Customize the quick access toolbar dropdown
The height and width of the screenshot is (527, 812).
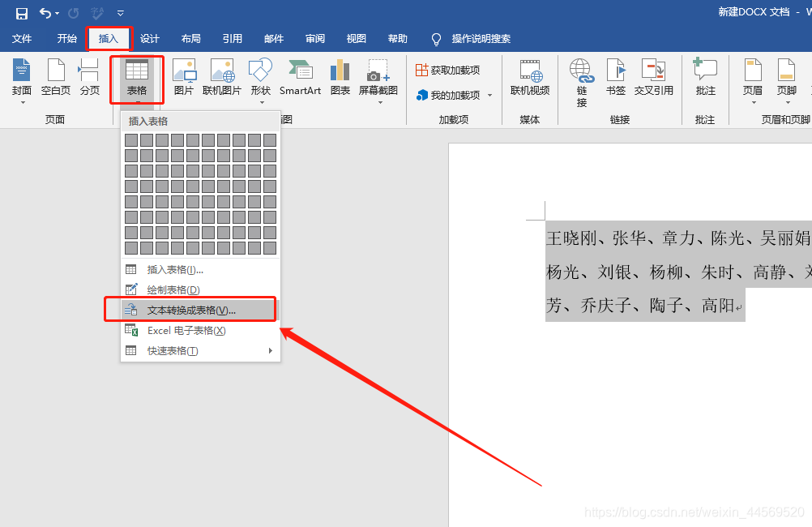pos(120,14)
